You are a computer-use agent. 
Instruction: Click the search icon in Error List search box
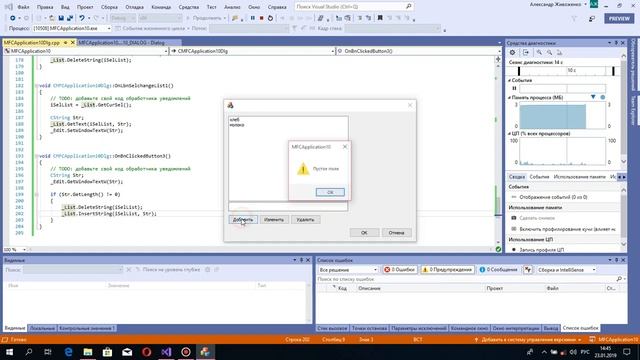[619, 279]
